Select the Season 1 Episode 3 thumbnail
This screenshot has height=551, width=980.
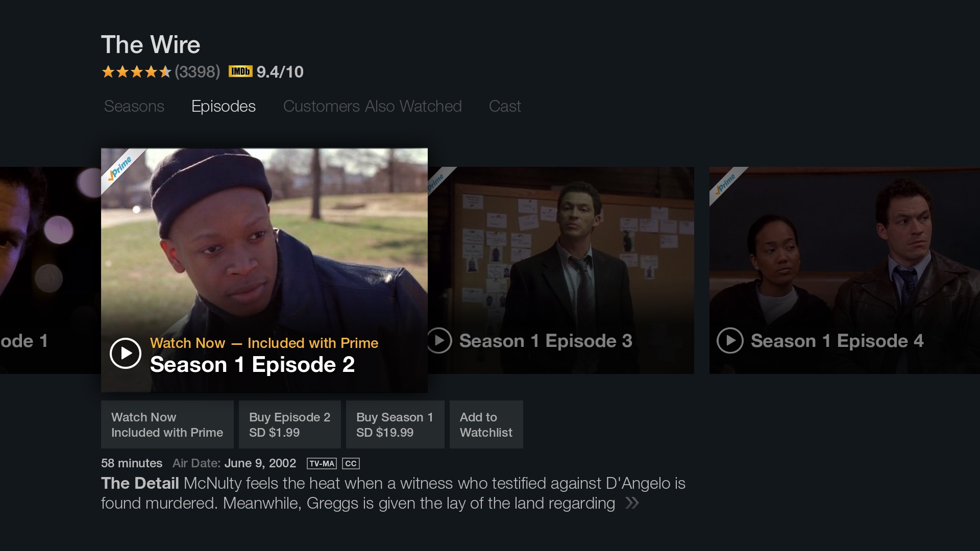(x=561, y=270)
